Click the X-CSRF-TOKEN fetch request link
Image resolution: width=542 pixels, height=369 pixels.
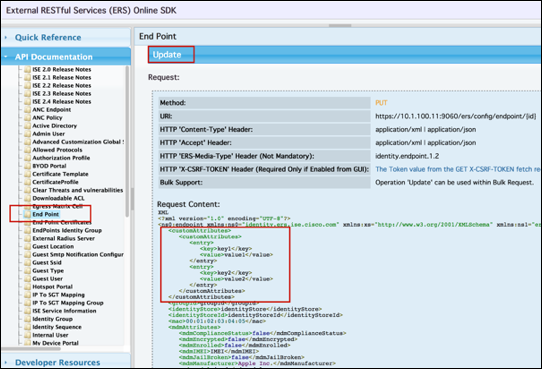pos(458,169)
